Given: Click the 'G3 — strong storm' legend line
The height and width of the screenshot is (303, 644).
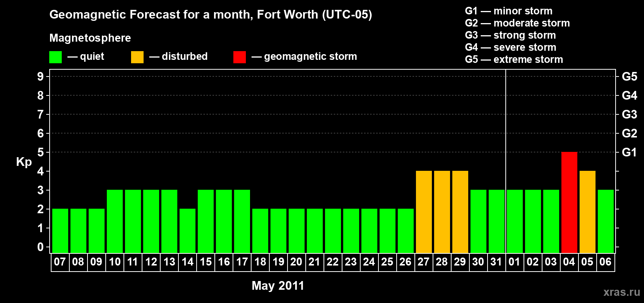Looking at the screenshot, I should pos(510,35).
